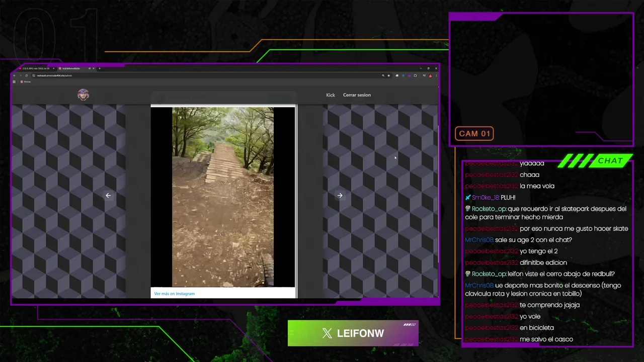644x362 pixels.
Task: Open the zoom magnifier in address bar
Action: pos(383,75)
